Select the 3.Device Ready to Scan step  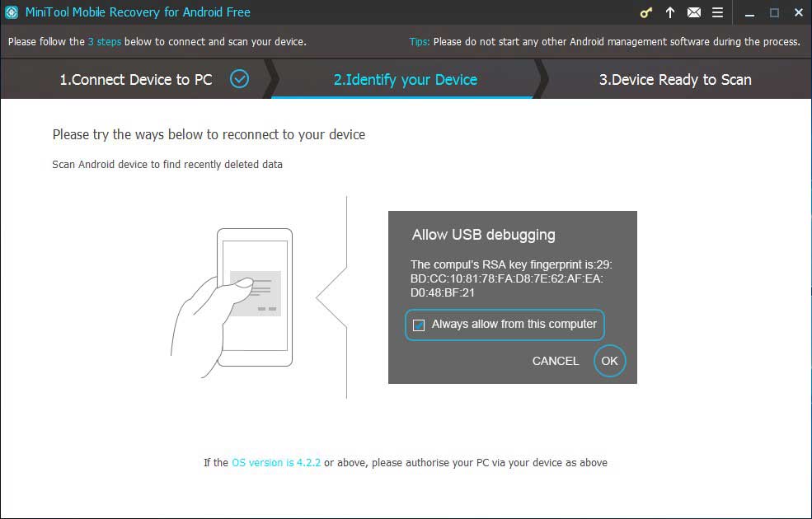coord(675,80)
